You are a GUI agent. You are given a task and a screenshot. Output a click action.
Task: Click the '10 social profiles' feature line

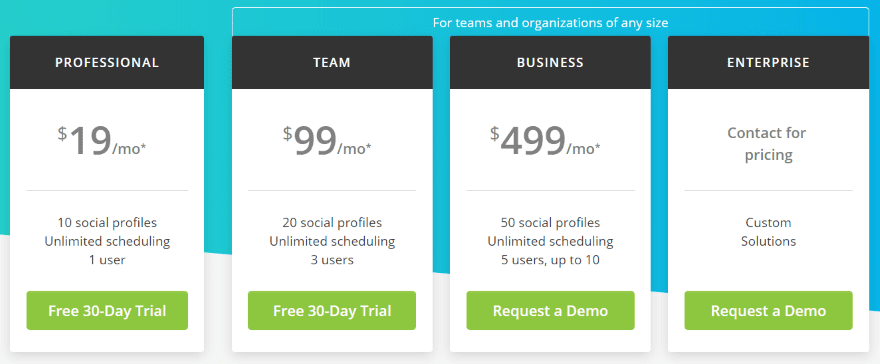[107, 223]
